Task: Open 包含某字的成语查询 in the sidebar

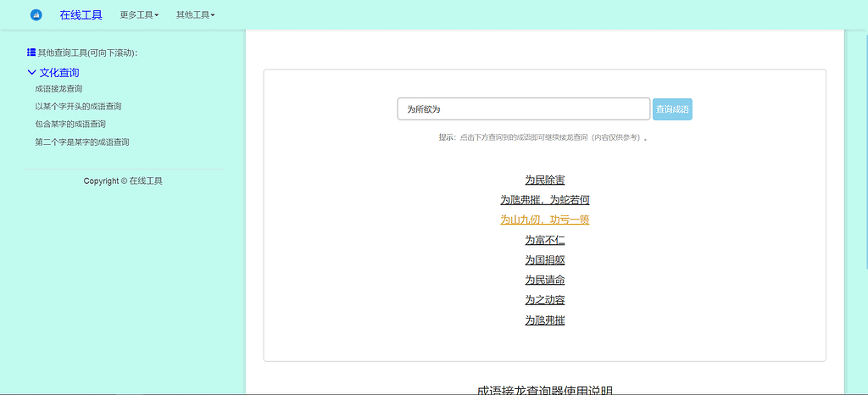Action: (x=70, y=124)
